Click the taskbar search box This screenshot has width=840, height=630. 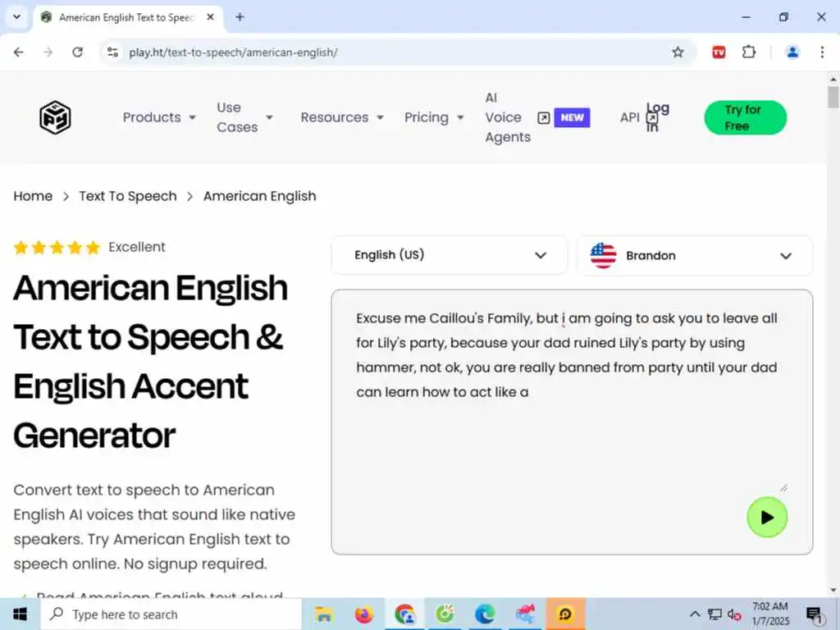171,614
